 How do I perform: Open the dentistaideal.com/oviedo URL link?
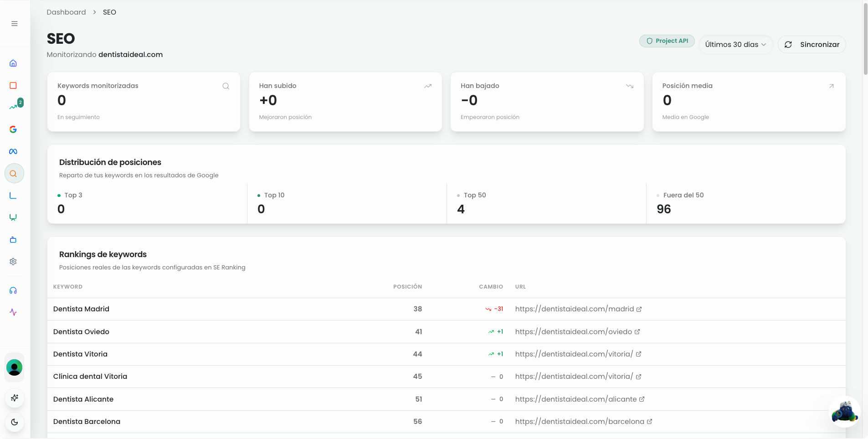(577, 332)
